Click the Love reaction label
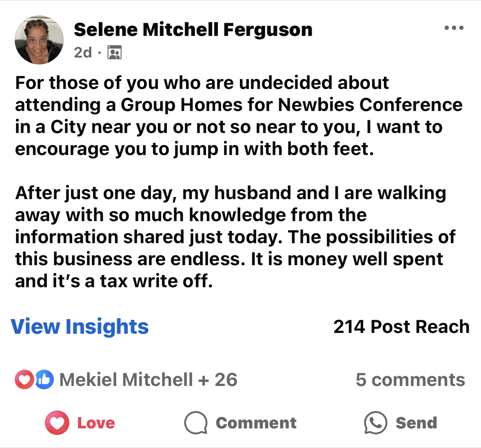Viewport: 481px width, 448px height. tap(96, 423)
